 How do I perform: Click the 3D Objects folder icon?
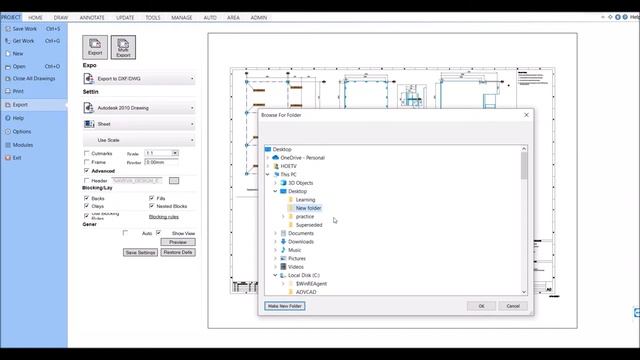click(283, 183)
